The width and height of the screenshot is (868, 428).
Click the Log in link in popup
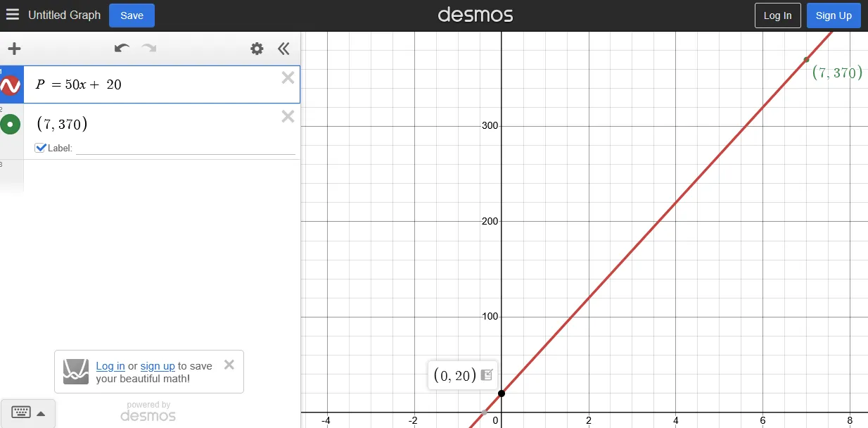(x=110, y=366)
